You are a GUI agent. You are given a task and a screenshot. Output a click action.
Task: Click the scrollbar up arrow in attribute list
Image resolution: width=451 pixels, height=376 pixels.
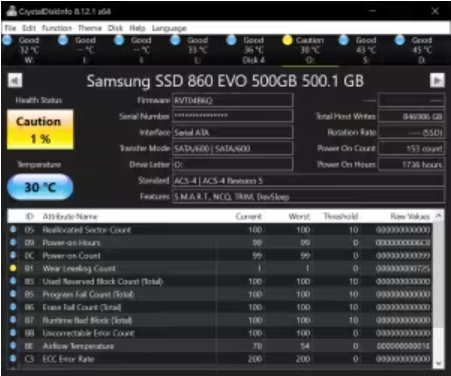click(x=439, y=216)
